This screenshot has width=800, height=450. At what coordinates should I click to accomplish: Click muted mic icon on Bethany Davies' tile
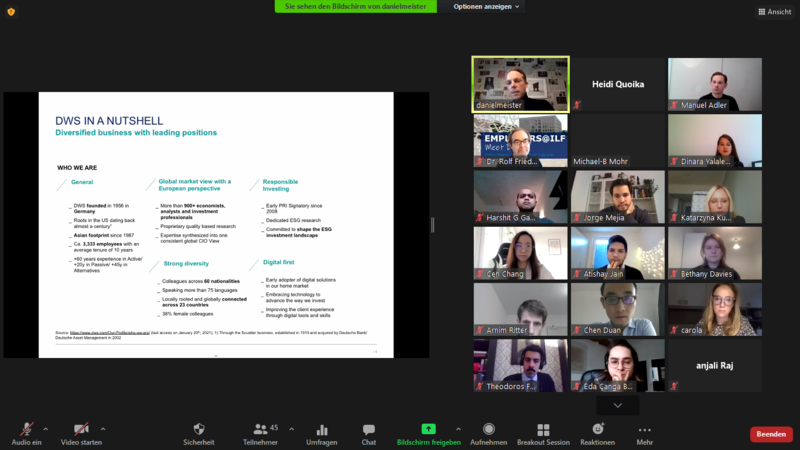point(674,274)
